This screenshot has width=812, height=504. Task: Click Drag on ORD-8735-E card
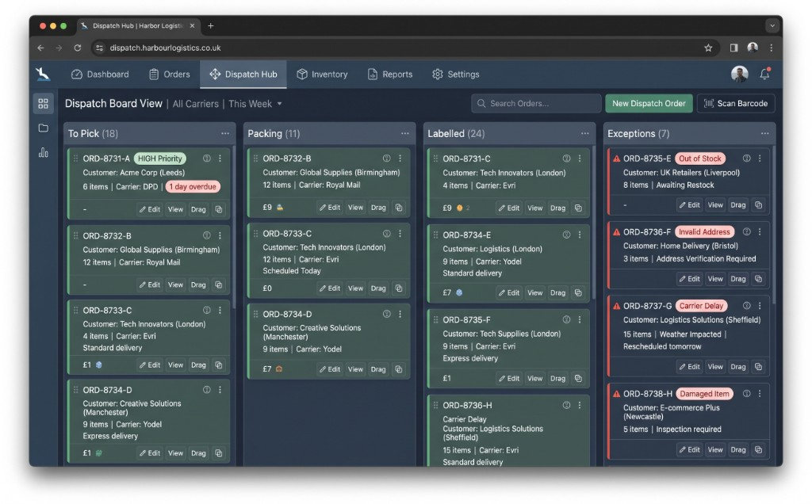pyautogui.click(x=738, y=205)
